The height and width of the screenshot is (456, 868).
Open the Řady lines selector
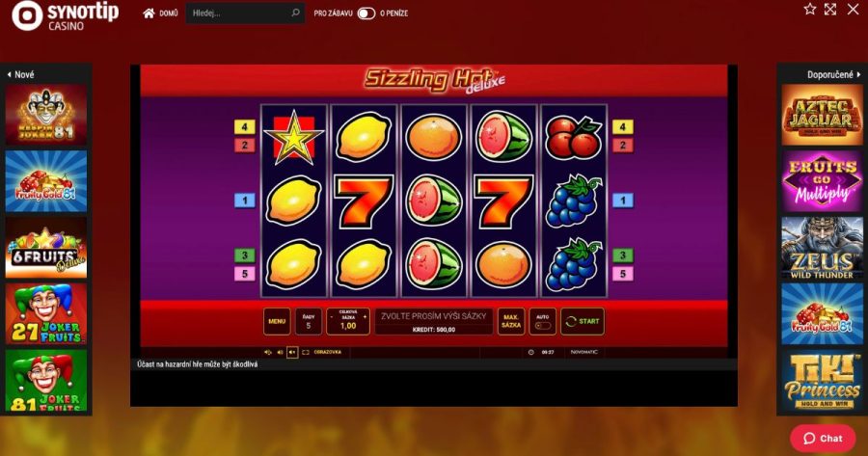point(309,322)
